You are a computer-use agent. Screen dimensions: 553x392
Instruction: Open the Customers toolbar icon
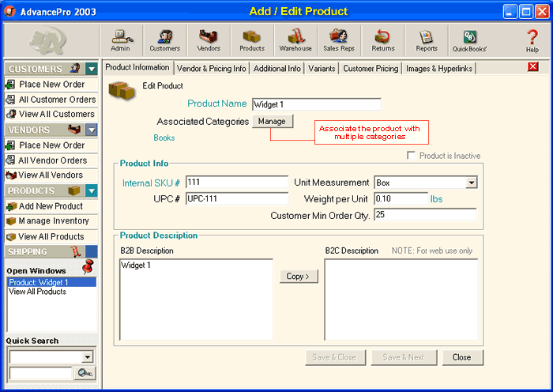[x=164, y=40]
